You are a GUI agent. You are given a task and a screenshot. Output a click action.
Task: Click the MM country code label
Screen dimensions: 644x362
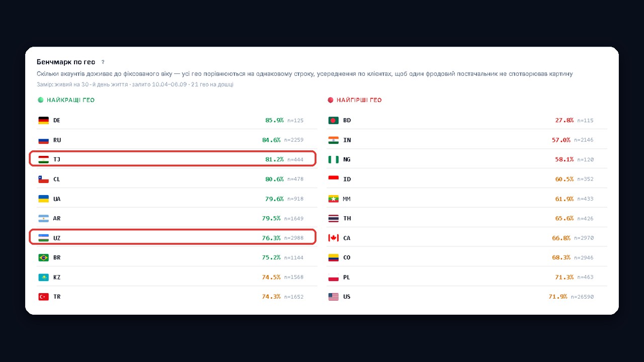click(347, 199)
